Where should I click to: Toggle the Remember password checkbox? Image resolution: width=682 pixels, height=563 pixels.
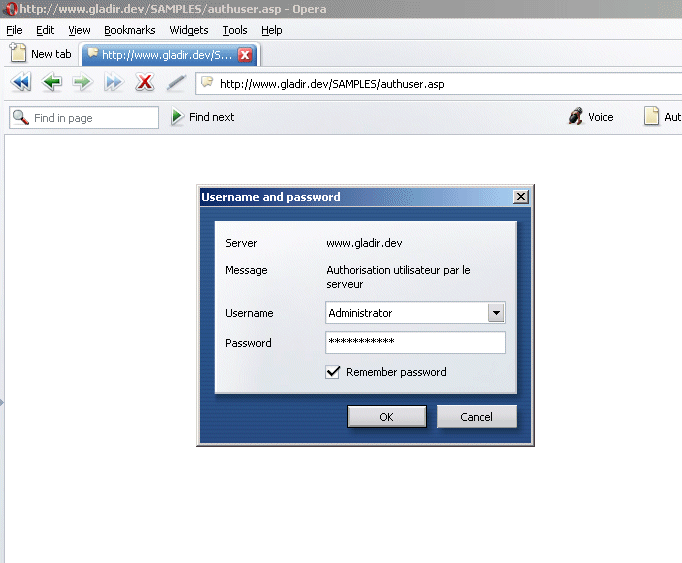click(x=332, y=372)
